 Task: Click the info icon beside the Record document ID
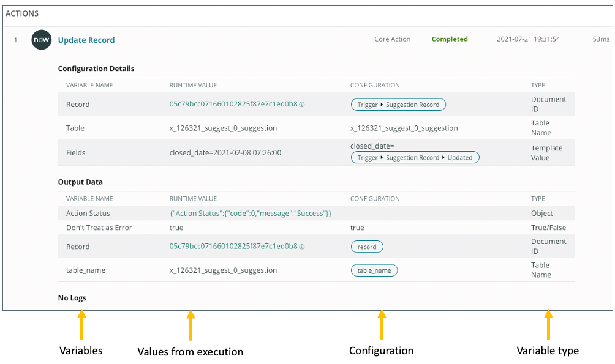tap(301, 104)
